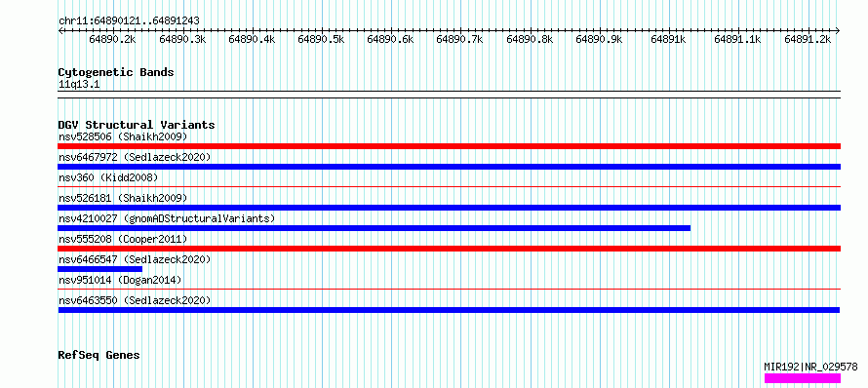Viewport: 868px width, 388px height.
Task: Click the 64891.1k ruler tick label
Action: (x=738, y=39)
